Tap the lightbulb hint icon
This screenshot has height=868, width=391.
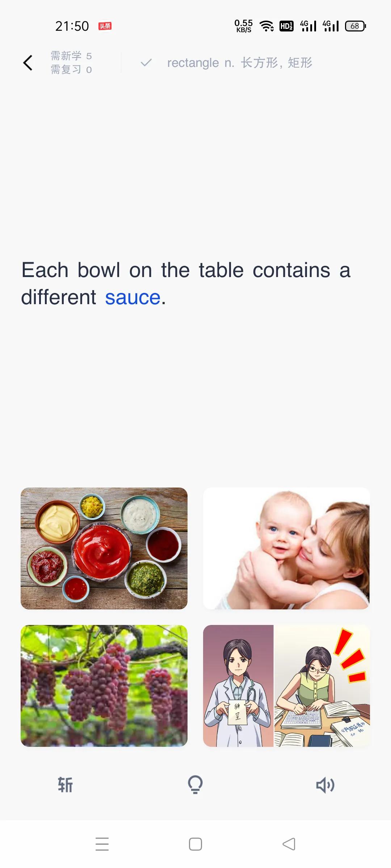195,785
